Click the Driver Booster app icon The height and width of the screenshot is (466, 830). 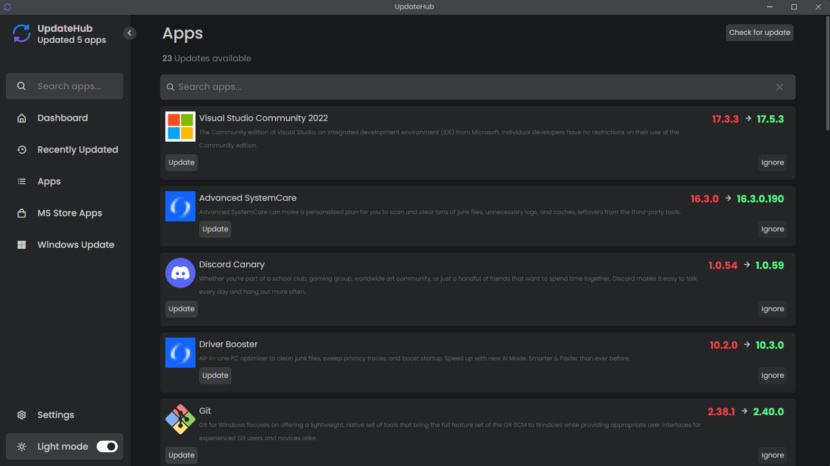coord(180,353)
